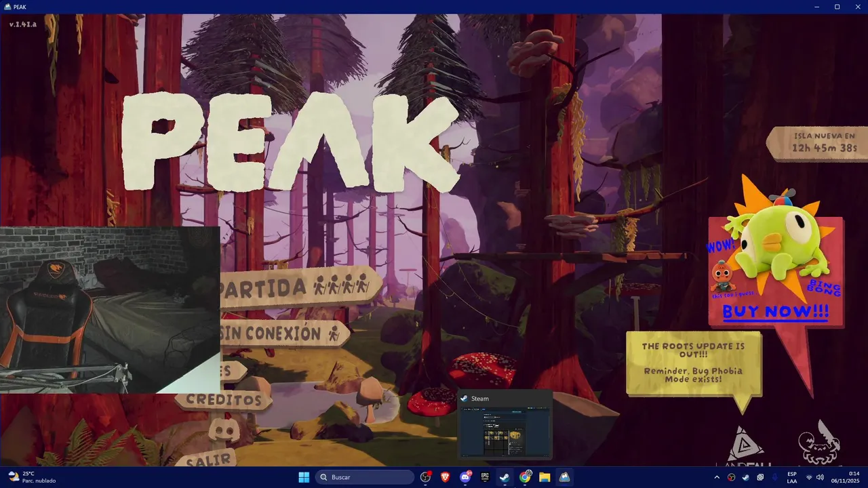This screenshot has height=488, width=868.
Task: Open the Steam window preview thumbnail
Action: point(505,425)
